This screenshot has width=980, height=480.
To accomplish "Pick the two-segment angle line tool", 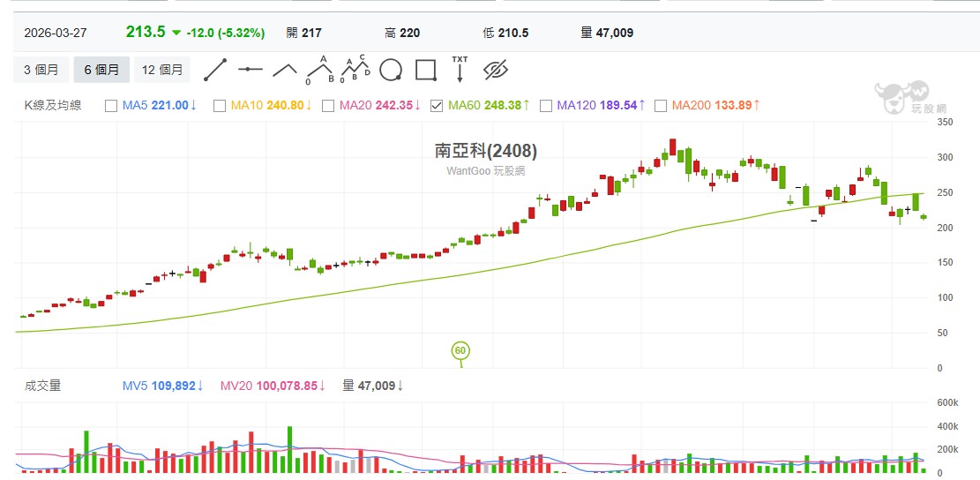I will click(285, 70).
